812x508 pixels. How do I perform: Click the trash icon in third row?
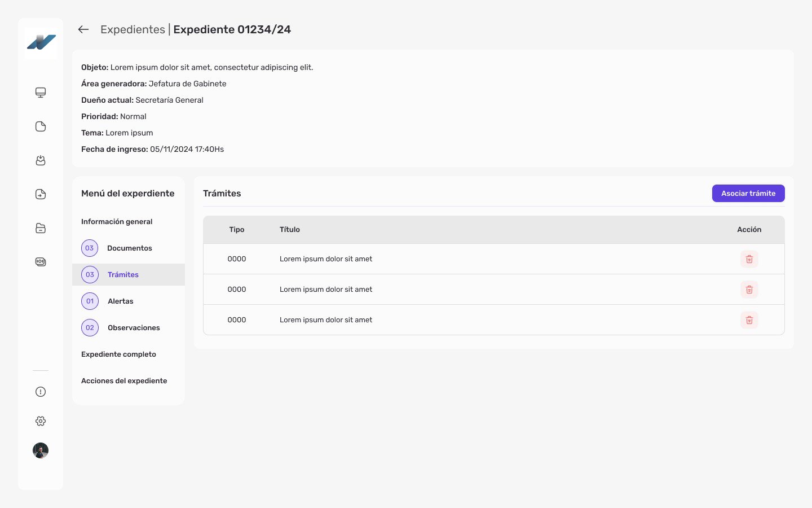click(x=749, y=320)
